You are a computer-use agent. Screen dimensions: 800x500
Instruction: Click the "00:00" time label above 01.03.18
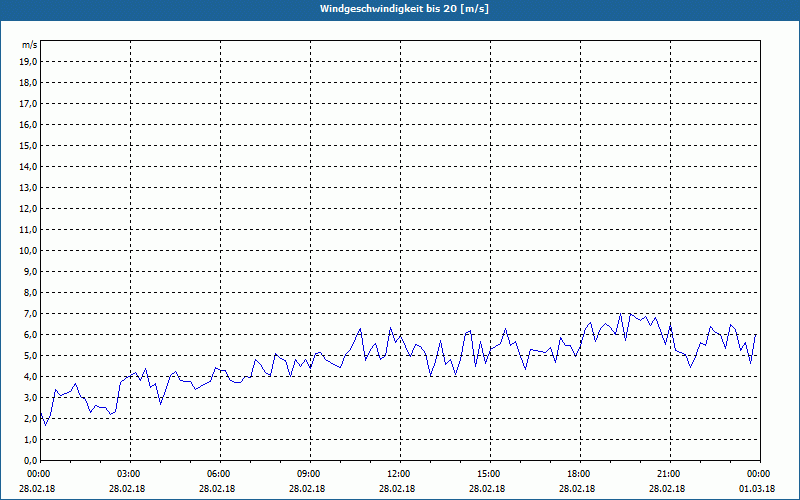click(x=759, y=474)
